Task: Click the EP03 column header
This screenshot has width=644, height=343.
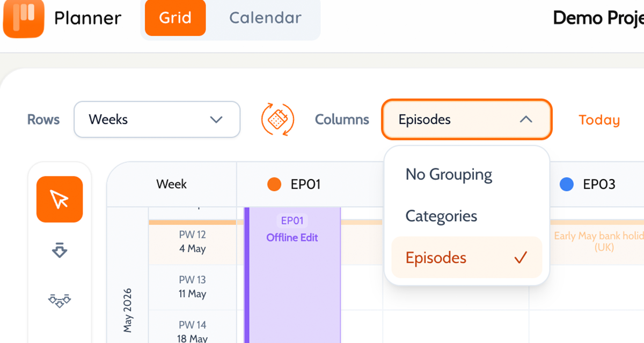Action: click(598, 185)
